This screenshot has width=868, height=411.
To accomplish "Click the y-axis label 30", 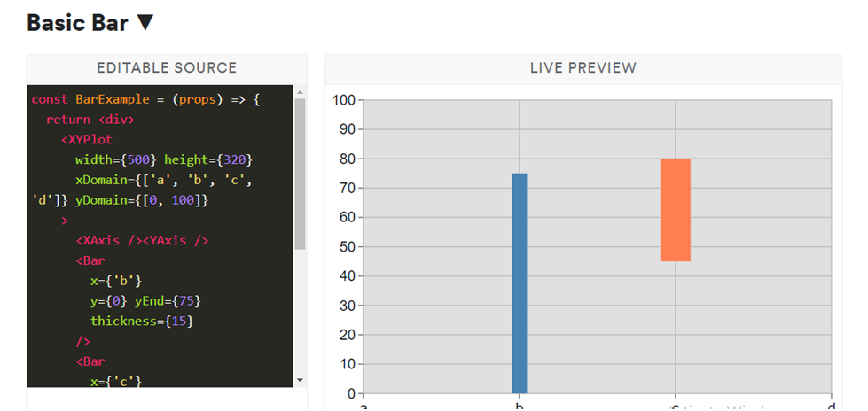I will pos(347,306).
